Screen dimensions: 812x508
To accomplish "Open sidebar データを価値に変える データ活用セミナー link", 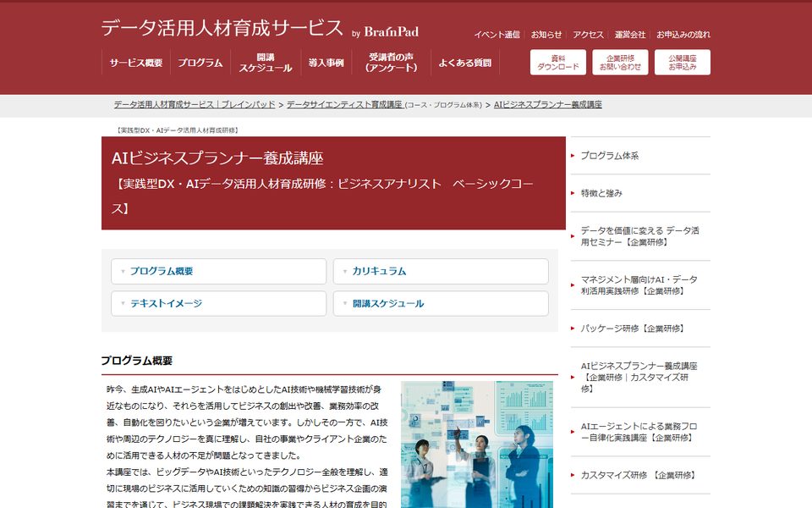I will pos(640,236).
